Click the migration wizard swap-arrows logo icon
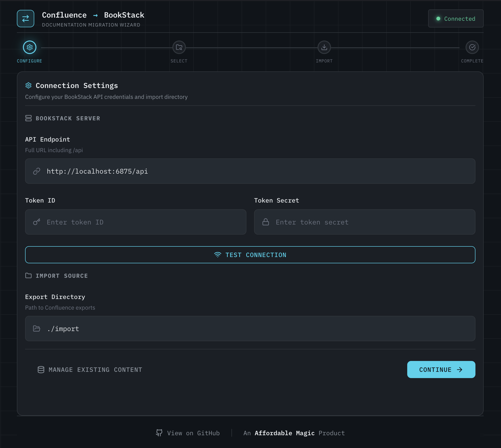This screenshot has height=448, width=501. point(25,18)
